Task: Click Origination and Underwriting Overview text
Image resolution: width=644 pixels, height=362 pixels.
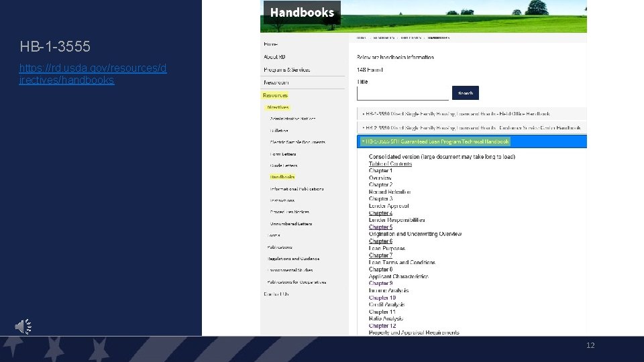Action: coord(415,234)
